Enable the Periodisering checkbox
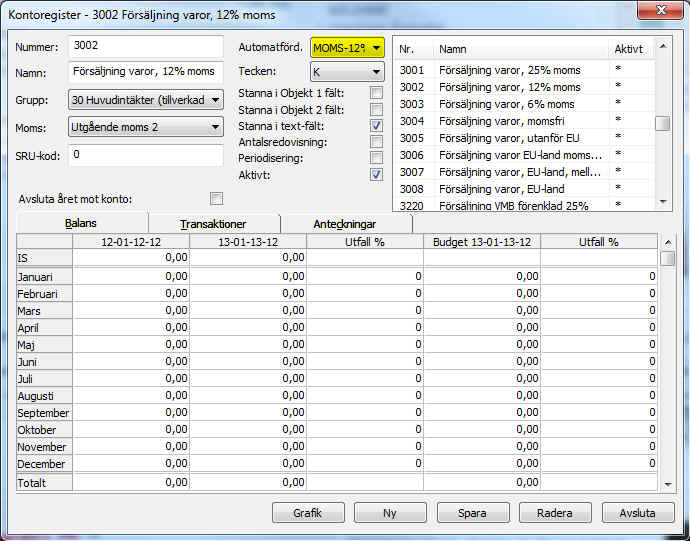The height and width of the screenshot is (541, 690). pyautogui.click(x=376, y=158)
